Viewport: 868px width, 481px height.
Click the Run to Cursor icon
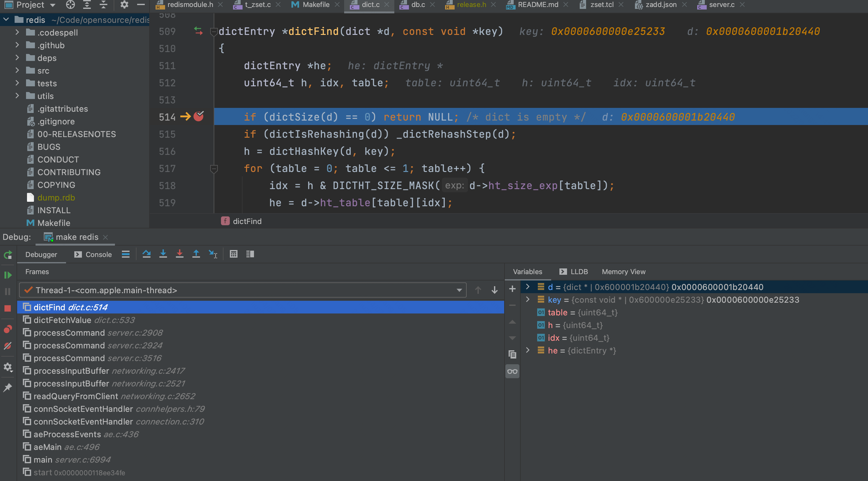(213, 254)
